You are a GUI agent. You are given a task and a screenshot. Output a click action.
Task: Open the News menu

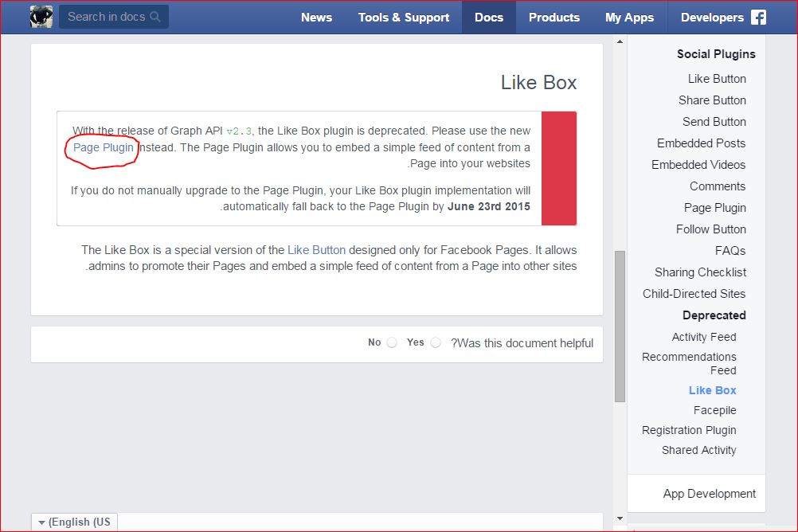316,18
